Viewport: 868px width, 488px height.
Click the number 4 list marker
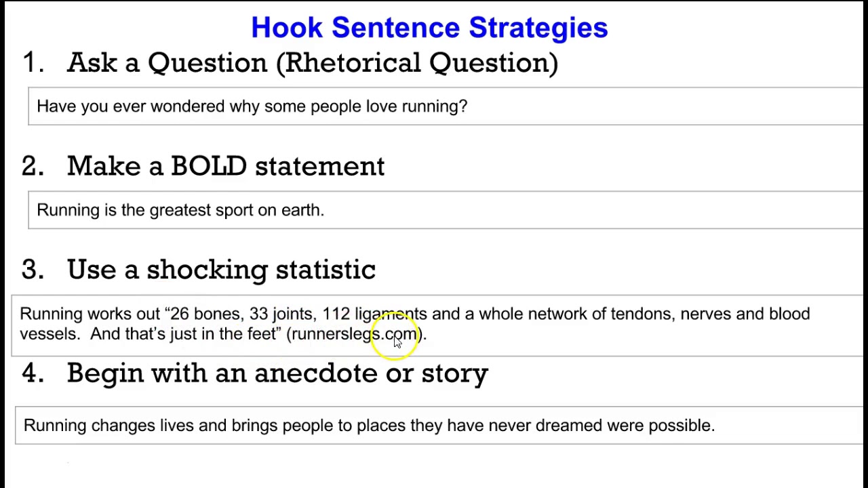click(x=32, y=373)
